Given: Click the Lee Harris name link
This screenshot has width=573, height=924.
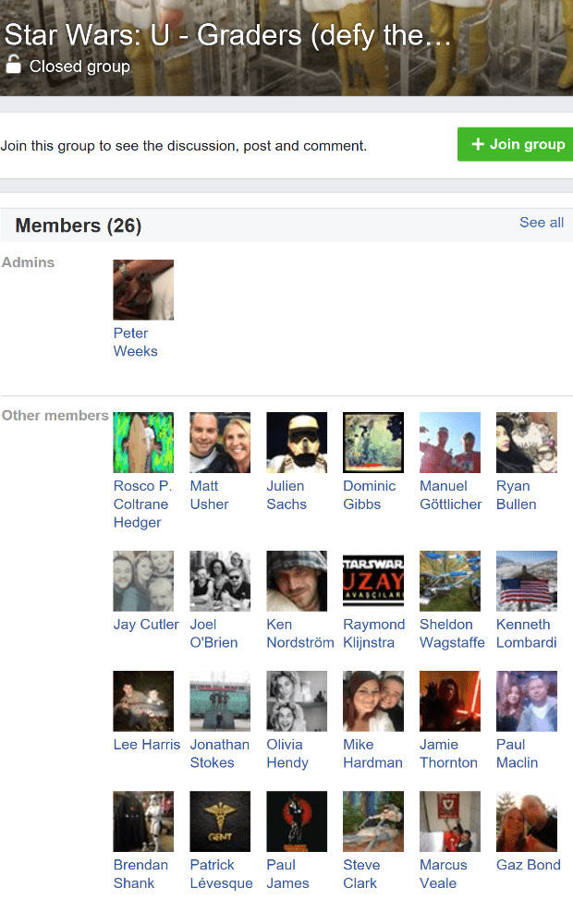Looking at the screenshot, I should (147, 744).
